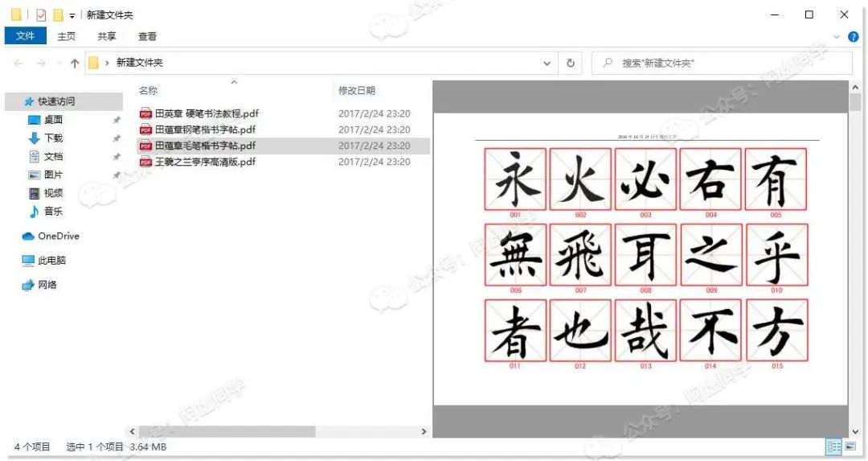Click preview pane scroll up arrow
Screen dimensions: 868x461
(x=855, y=88)
